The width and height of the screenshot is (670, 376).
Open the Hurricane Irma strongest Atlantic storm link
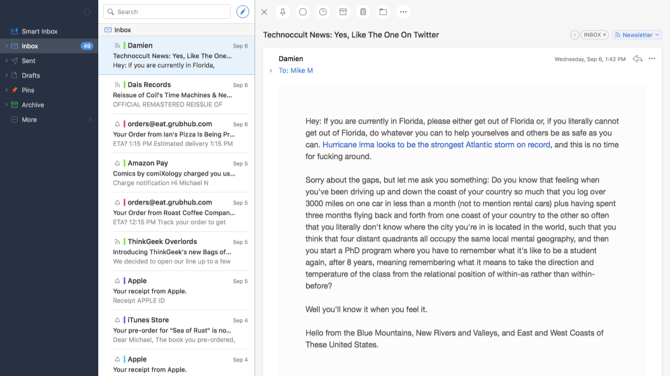tap(436, 145)
